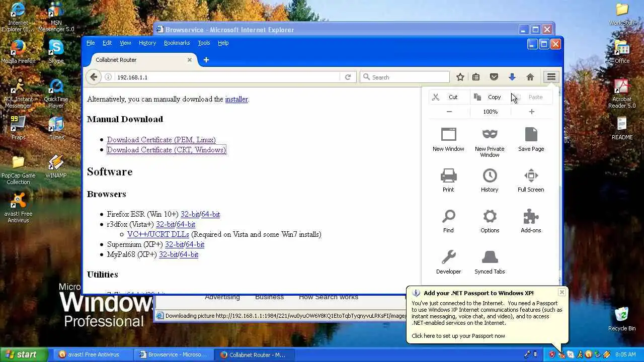The height and width of the screenshot is (362, 644).
Task: Select the iTunes desktop icon
Action: [56, 128]
